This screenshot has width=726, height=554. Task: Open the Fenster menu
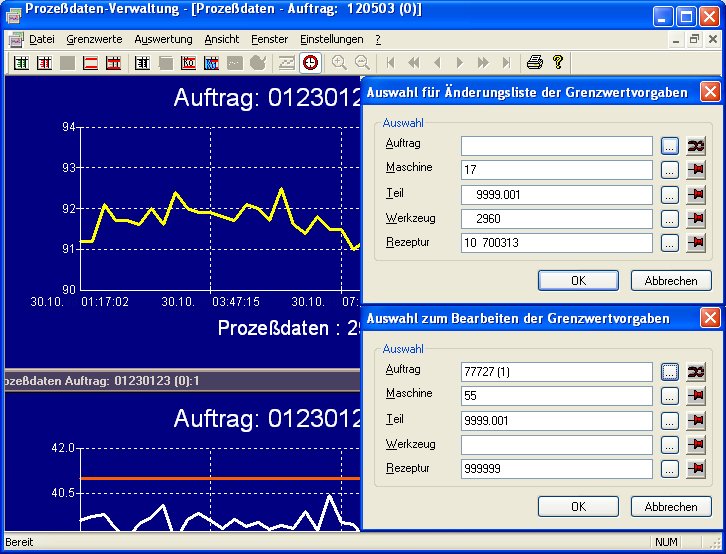pos(269,40)
